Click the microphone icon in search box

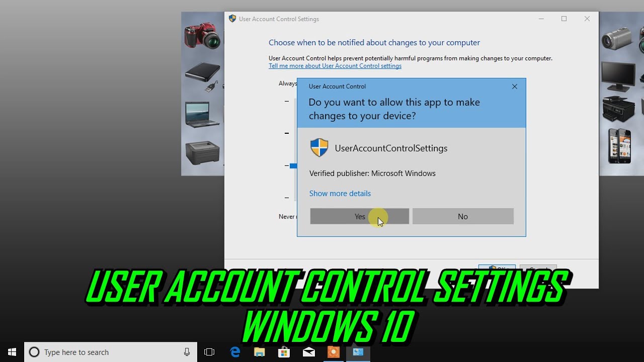[x=187, y=352]
